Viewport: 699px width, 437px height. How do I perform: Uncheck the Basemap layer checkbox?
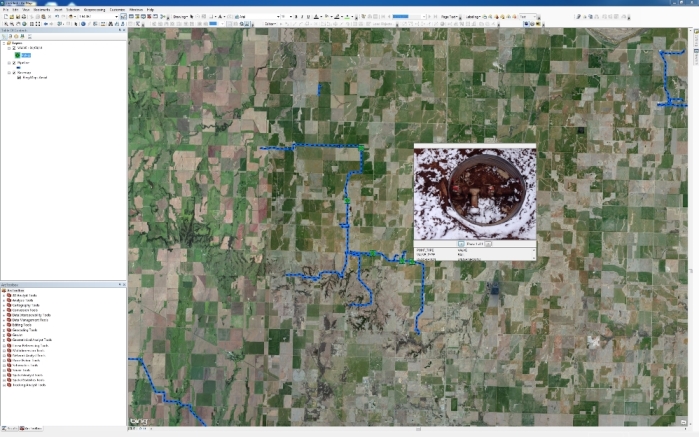[x=14, y=73]
